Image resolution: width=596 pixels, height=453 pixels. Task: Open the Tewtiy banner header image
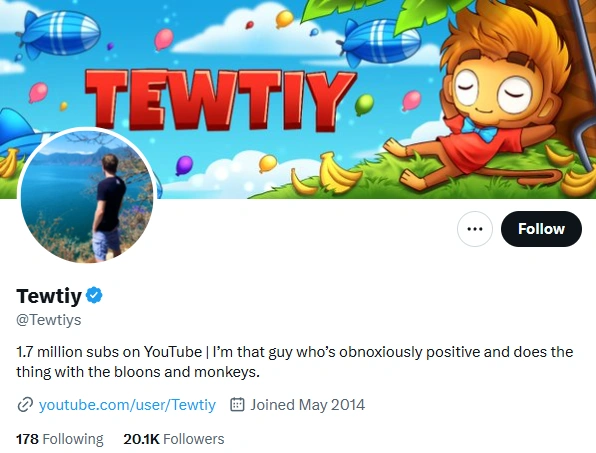[x=298, y=99]
